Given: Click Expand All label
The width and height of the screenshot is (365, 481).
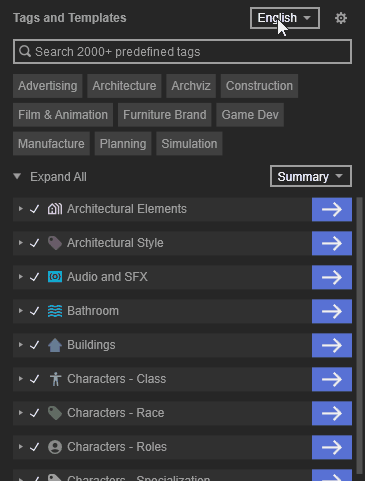Looking at the screenshot, I should pos(58,177).
